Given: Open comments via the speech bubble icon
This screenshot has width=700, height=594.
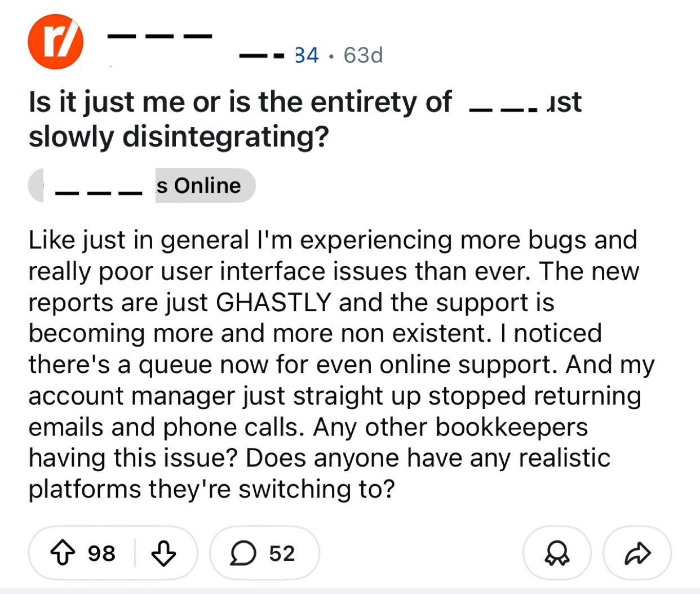Looking at the screenshot, I should pyautogui.click(x=243, y=553).
